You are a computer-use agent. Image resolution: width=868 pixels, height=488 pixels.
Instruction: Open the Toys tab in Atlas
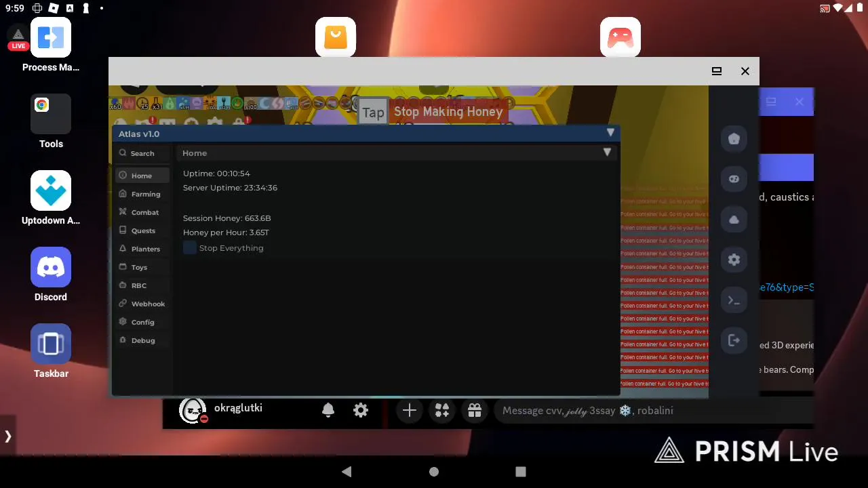pyautogui.click(x=142, y=267)
